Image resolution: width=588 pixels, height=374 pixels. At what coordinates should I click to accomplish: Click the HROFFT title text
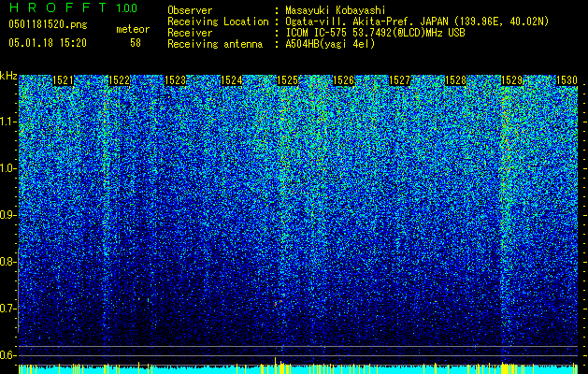coord(57,7)
